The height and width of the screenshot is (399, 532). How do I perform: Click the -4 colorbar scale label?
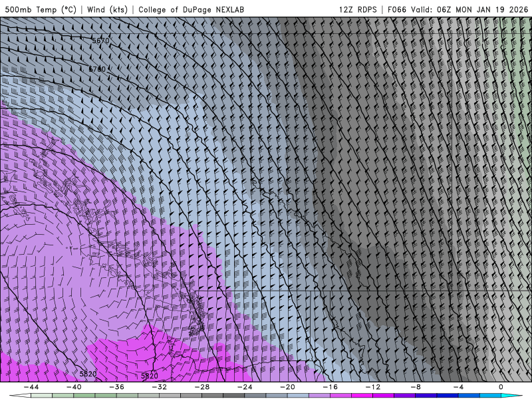(x=458, y=387)
